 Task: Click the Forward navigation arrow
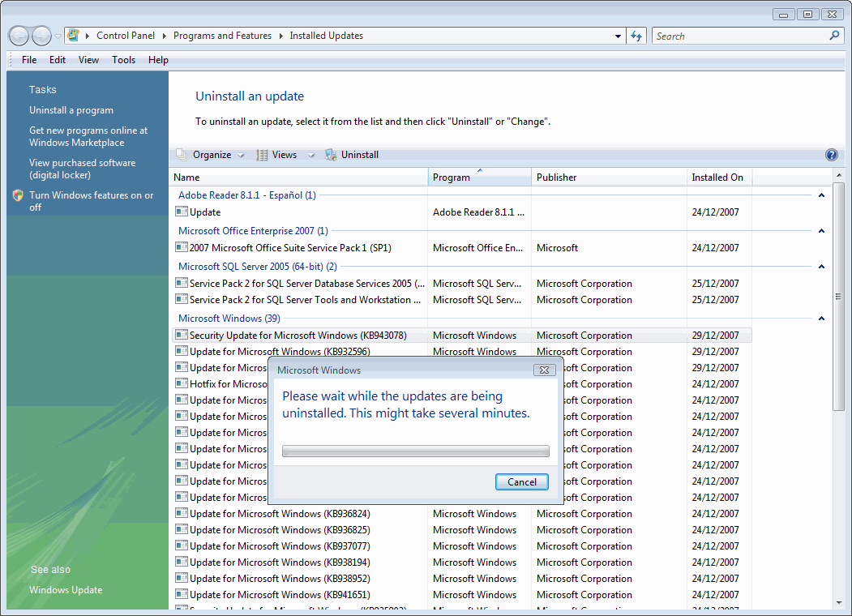click(41, 36)
